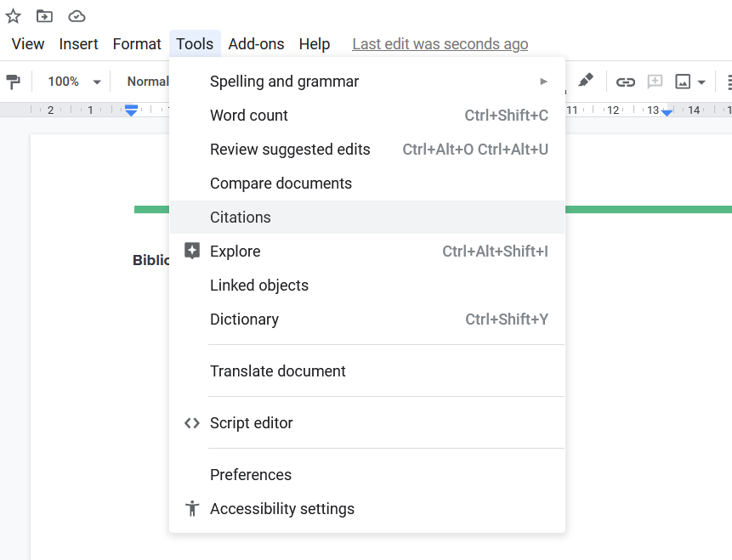Select the Script editor code icon
The height and width of the screenshot is (560, 732).
[x=191, y=422]
